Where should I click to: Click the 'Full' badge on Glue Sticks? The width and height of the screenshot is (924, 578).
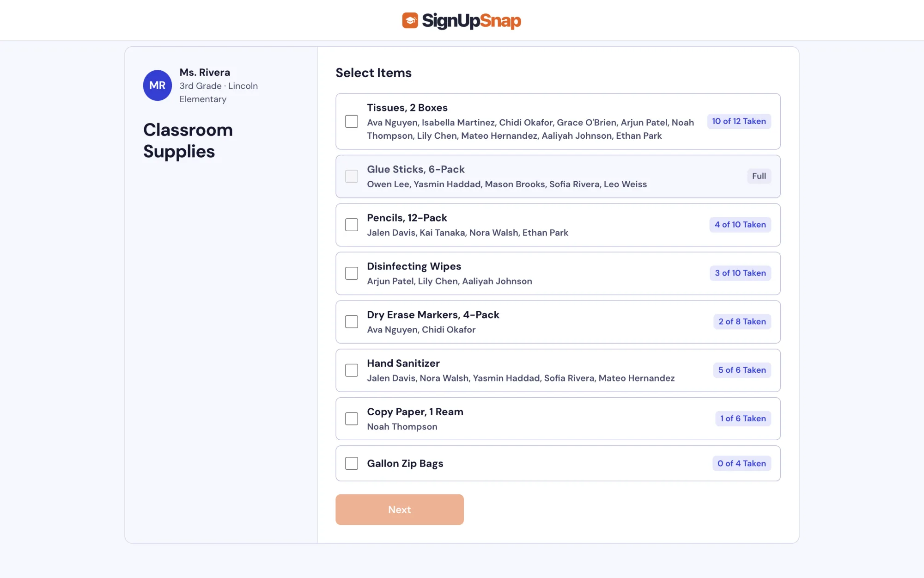click(x=759, y=176)
